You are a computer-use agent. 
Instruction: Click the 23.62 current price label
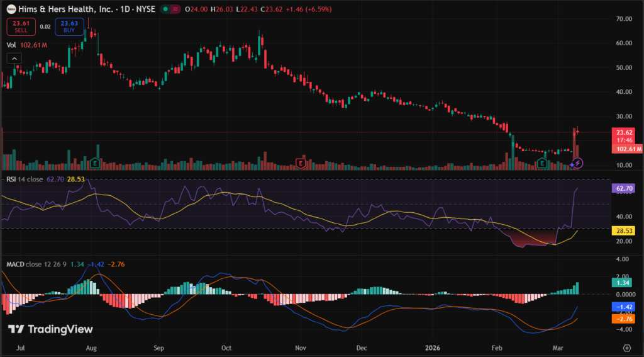point(624,132)
